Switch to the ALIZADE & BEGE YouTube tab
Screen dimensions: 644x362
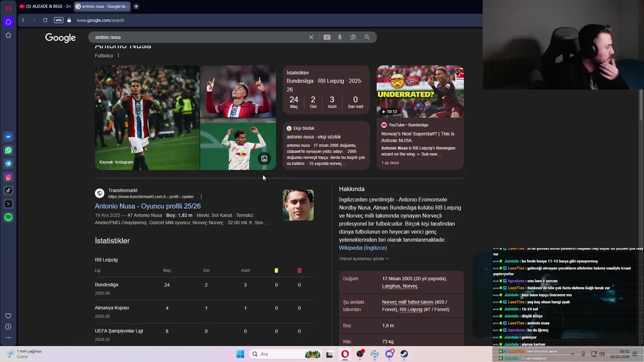pos(45,7)
